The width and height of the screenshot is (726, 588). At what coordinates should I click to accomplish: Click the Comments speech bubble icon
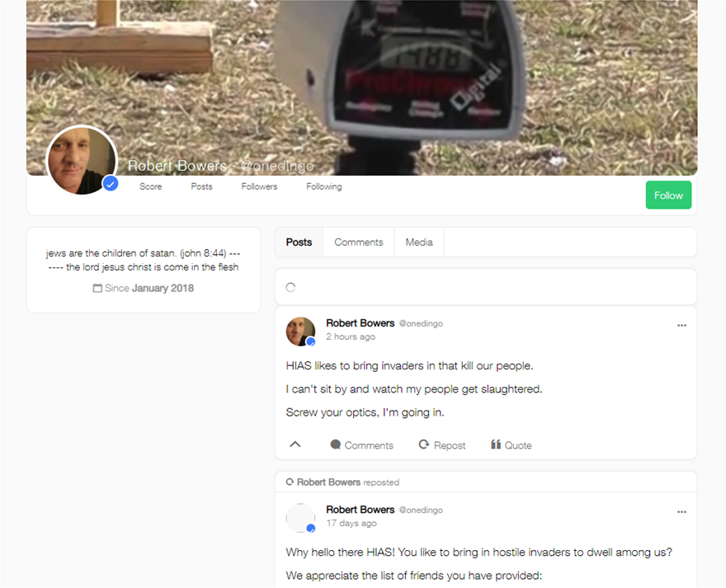336,445
